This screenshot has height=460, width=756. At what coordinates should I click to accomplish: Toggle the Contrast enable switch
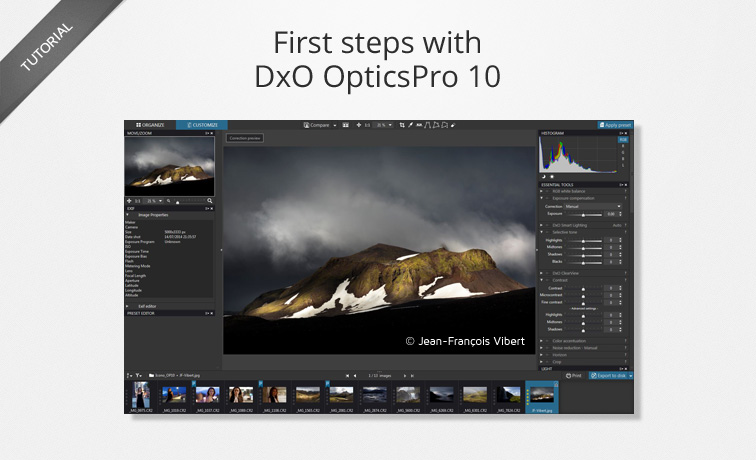[x=548, y=280]
